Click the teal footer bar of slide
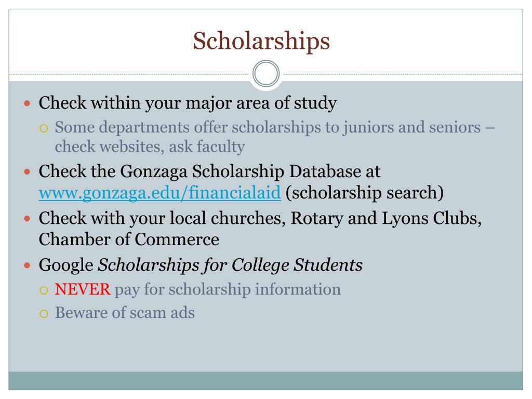The height and width of the screenshot is (399, 532). 265,381
